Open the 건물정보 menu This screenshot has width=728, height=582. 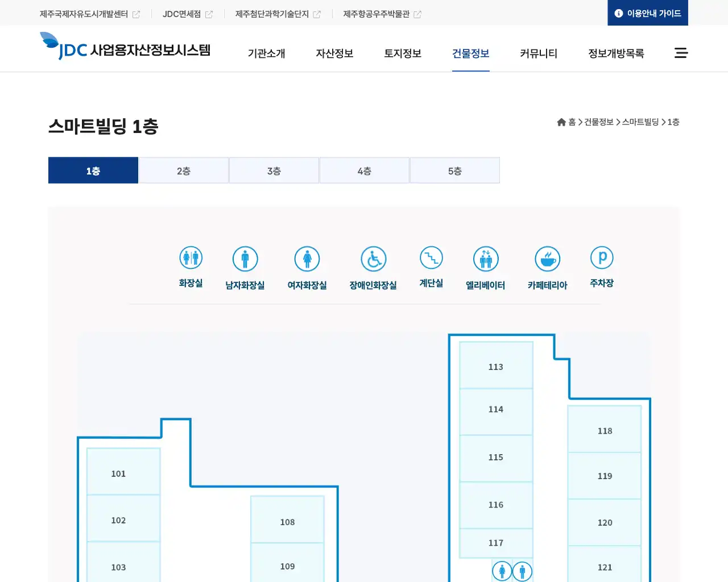click(471, 53)
